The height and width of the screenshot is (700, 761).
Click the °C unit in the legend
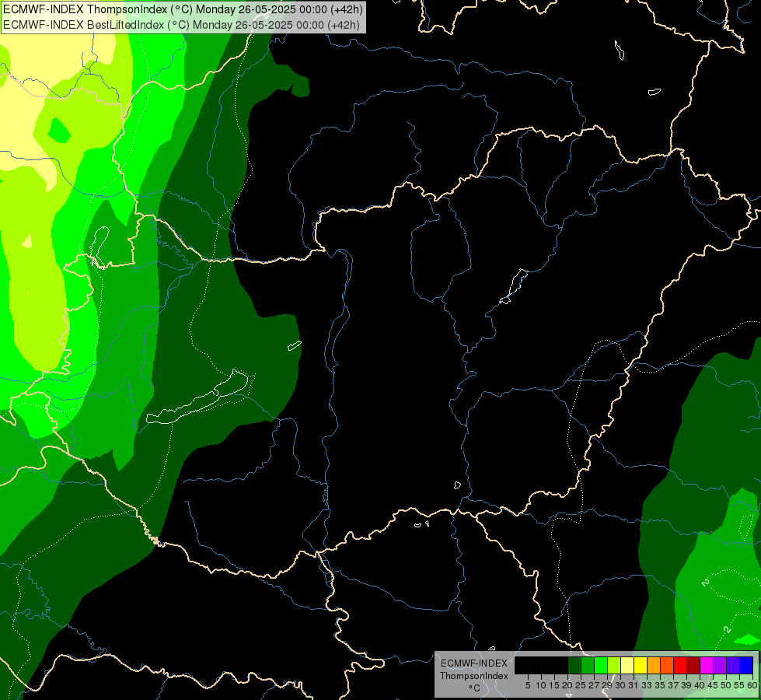click(x=474, y=688)
